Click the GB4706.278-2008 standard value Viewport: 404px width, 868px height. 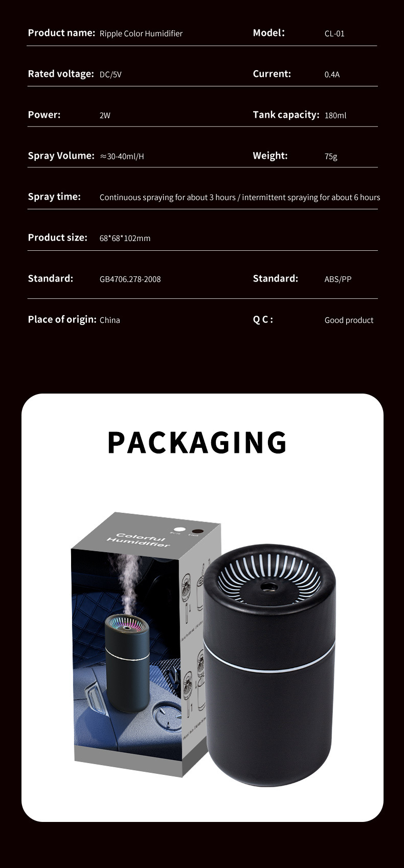click(x=130, y=279)
